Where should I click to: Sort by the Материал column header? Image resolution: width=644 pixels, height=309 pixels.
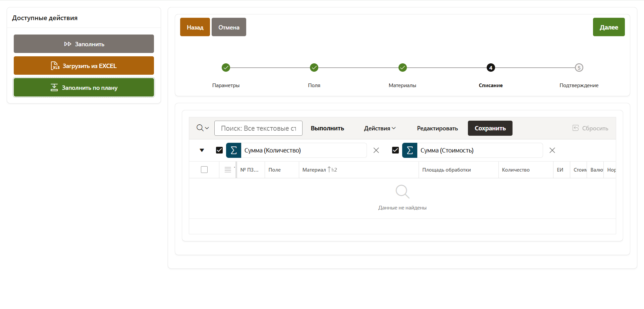(314, 170)
